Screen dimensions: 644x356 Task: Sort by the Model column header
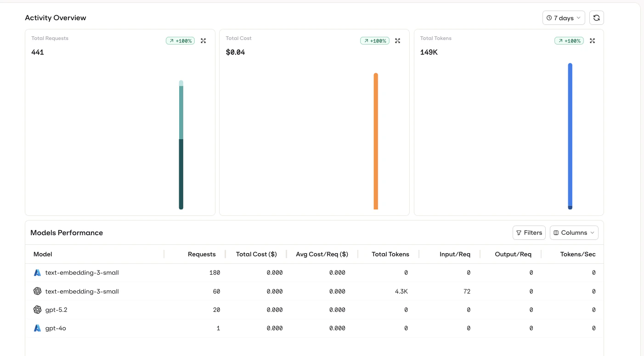point(43,254)
